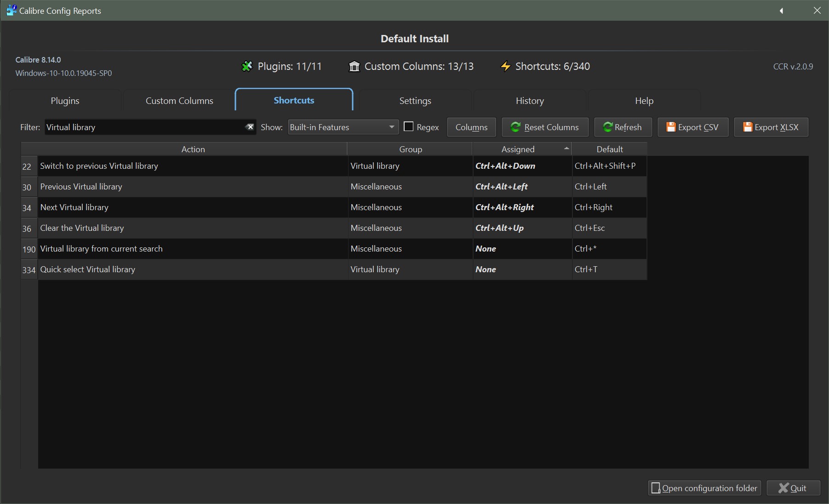Enable the Regex checkbox
The width and height of the screenshot is (829, 504).
pyautogui.click(x=408, y=126)
